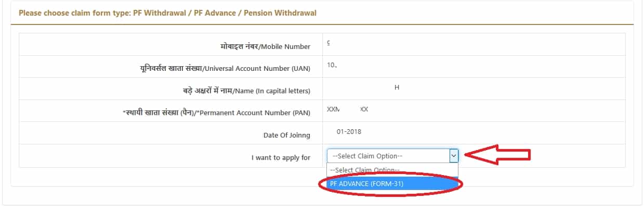Click the 'I want to apply for' select box

[387, 156]
